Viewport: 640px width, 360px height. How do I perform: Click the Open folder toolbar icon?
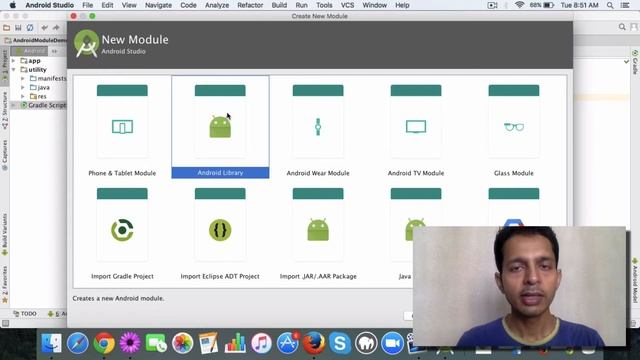[6, 28]
